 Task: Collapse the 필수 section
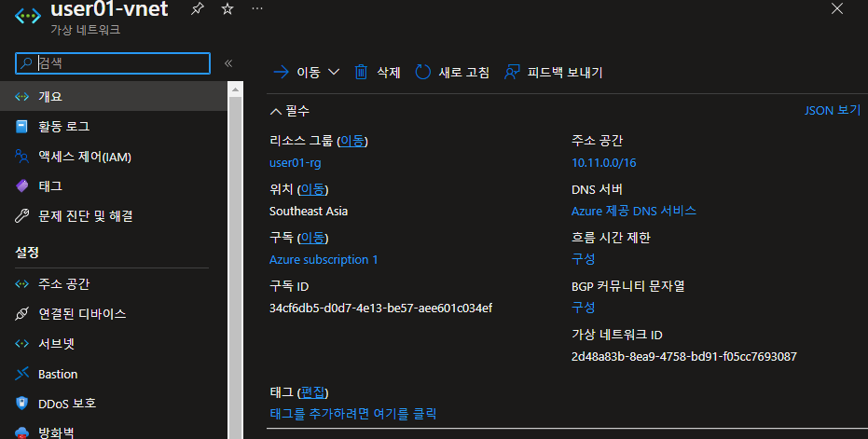290,111
